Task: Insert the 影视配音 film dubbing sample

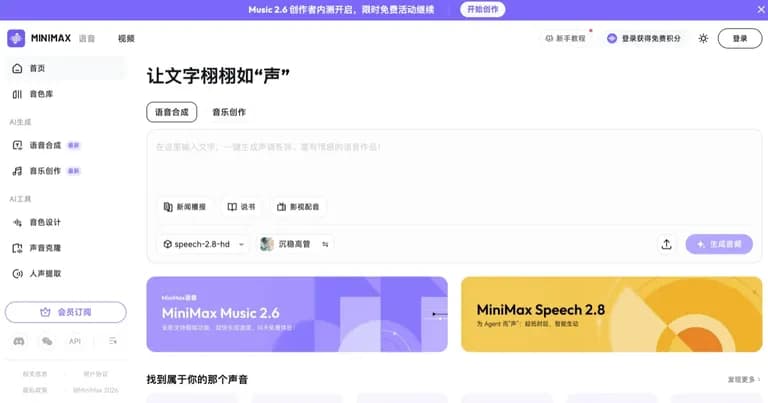Action: click(x=298, y=207)
